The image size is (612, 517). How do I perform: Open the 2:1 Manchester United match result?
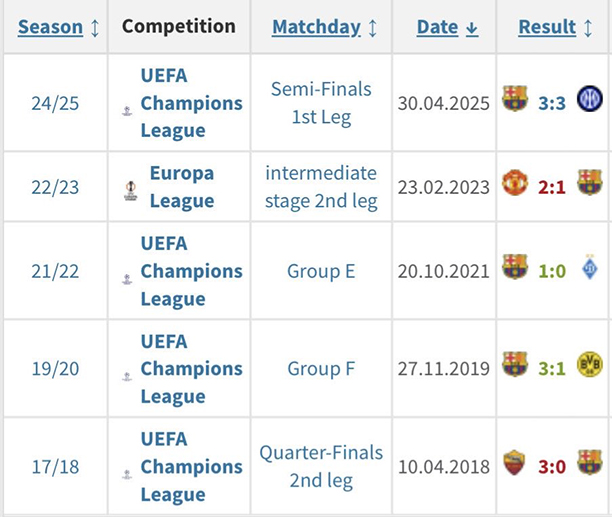click(x=552, y=185)
